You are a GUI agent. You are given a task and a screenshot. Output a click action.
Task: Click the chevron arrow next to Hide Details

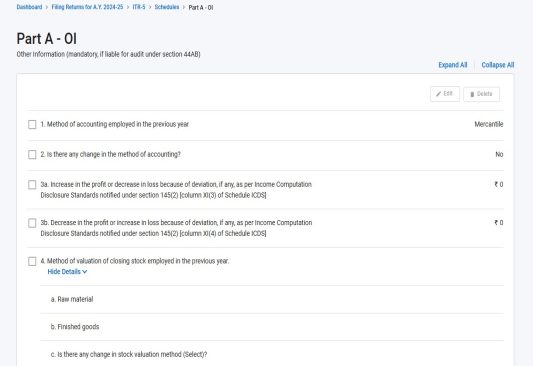[x=85, y=272]
